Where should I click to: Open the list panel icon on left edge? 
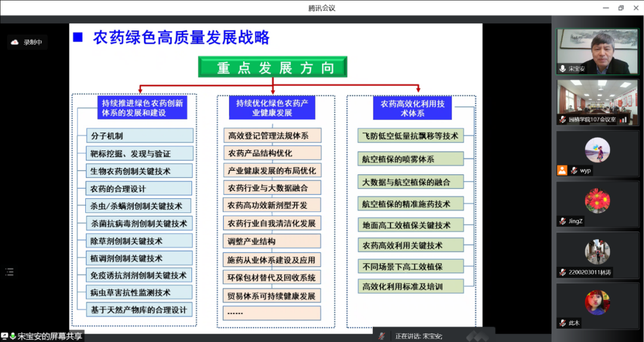point(9,272)
